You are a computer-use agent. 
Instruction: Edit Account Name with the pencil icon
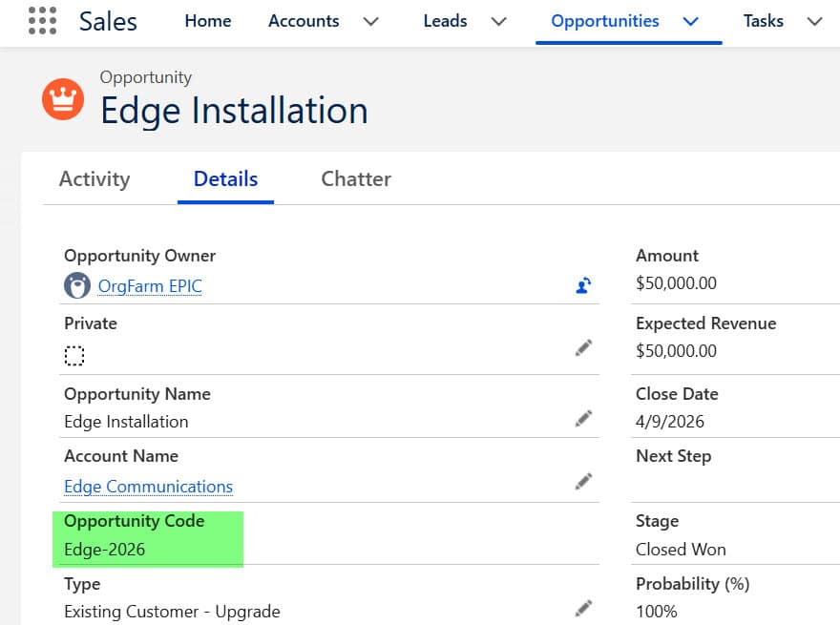click(583, 482)
